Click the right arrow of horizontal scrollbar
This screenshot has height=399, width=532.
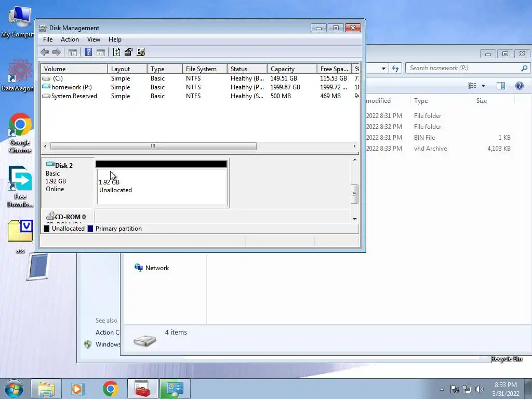[354, 146]
